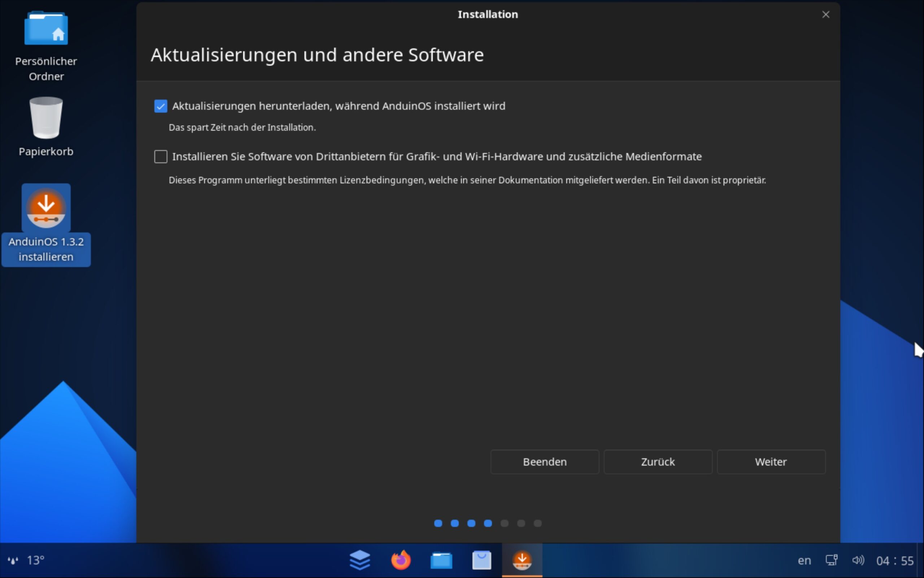Uncheck Aktualisierungen herunterladen checkbox
This screenshot has height=578, width=924.
pos(161,106)
